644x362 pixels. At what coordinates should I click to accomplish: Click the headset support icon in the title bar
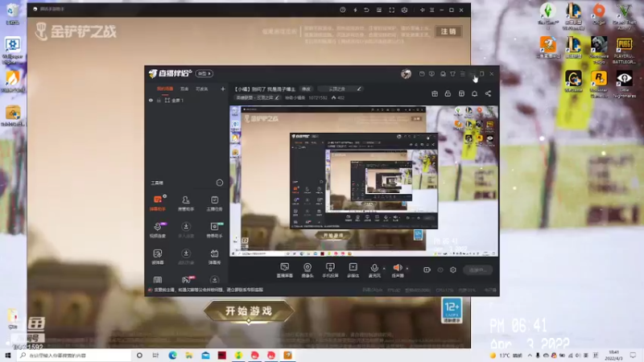[x=443, y=74]
